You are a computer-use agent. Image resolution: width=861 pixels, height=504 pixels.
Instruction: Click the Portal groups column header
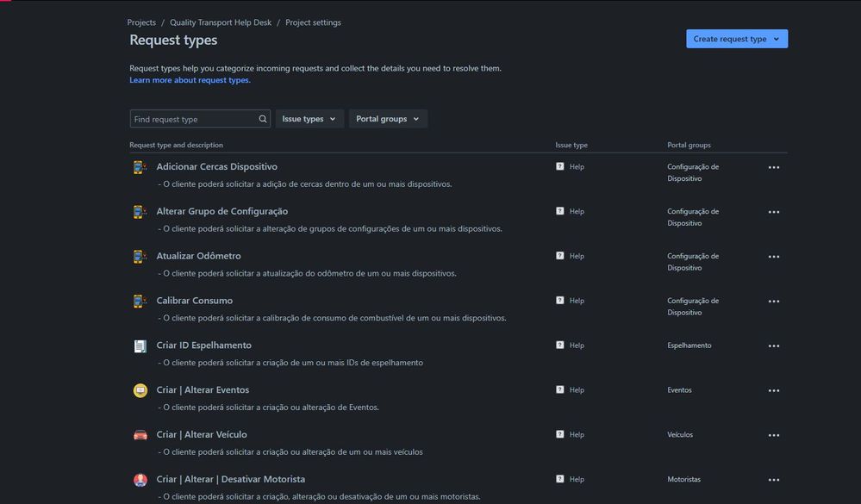click(x=689, y=145)
